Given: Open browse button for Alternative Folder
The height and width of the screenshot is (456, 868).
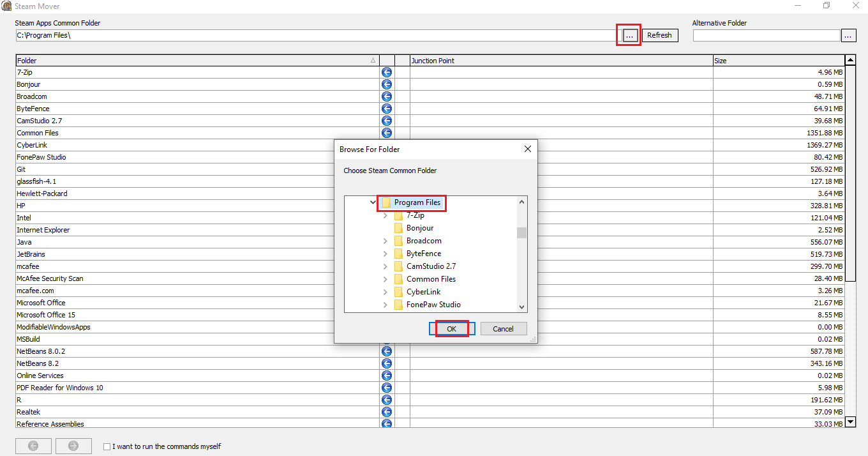Looking at the screenshot, I should tap(848, 35).
